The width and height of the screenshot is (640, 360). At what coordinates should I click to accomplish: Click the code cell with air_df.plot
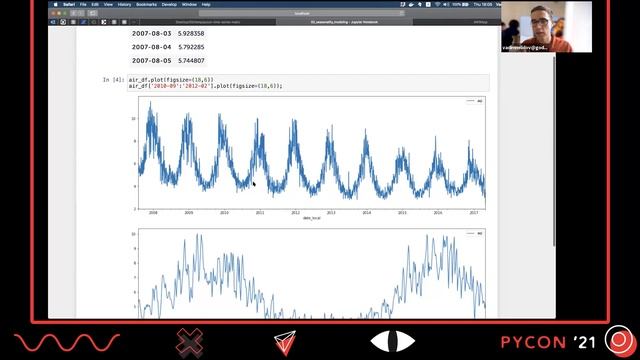[x=308, y=83]
